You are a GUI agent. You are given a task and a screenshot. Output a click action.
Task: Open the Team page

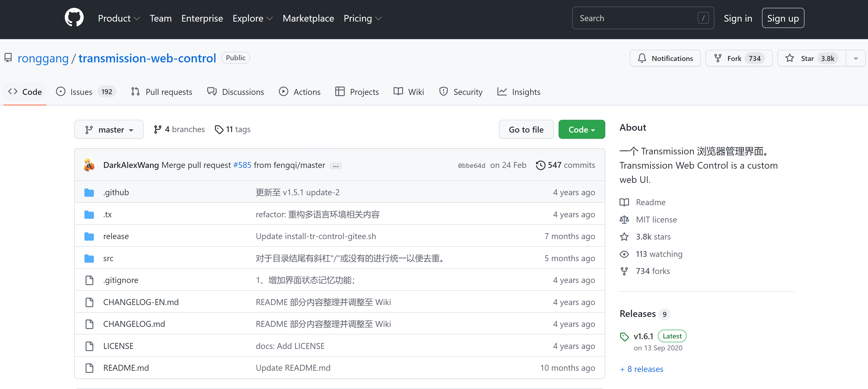coord(161,18)
